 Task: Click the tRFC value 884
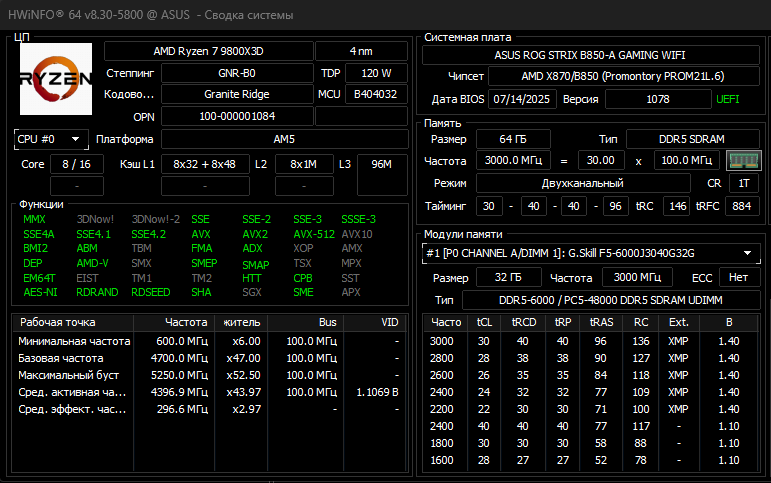coord(741,206)
